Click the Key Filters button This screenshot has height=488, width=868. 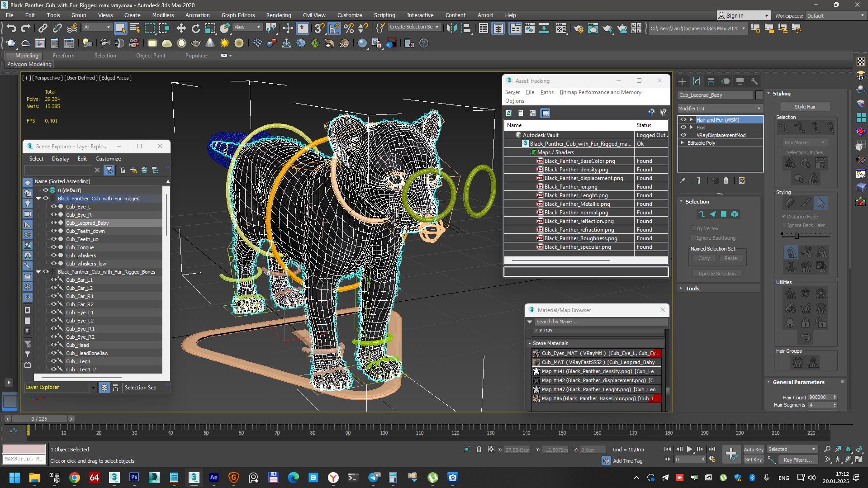tap(798, 460)
